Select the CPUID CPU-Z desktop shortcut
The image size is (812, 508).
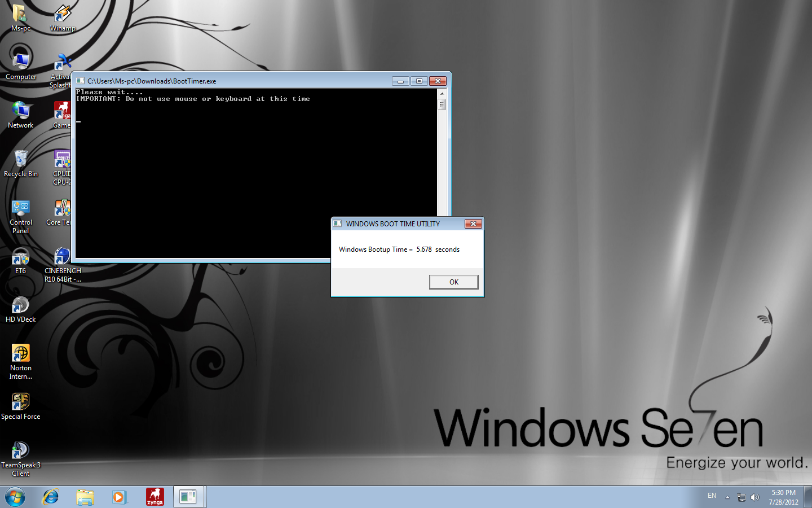[62, 168]
